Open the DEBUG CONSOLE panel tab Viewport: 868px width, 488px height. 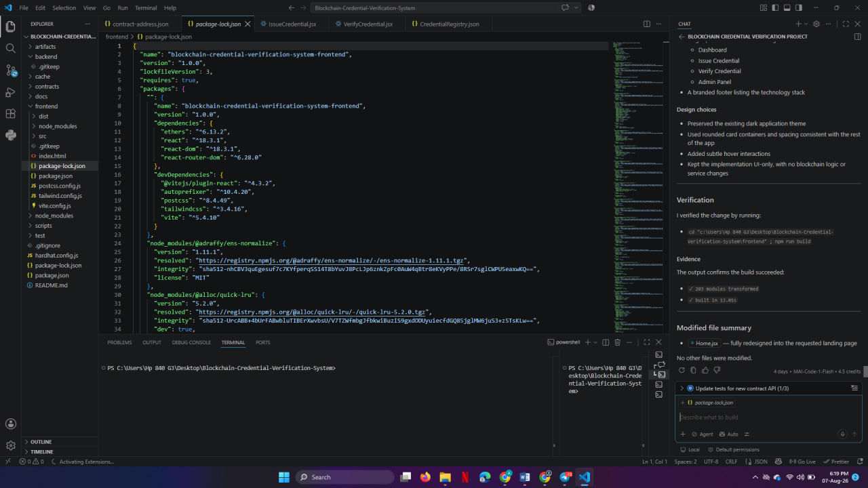[191, 342]
